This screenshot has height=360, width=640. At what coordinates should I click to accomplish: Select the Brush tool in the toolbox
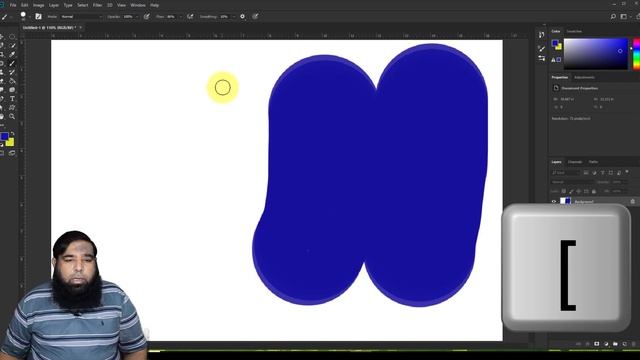[12, 63]
